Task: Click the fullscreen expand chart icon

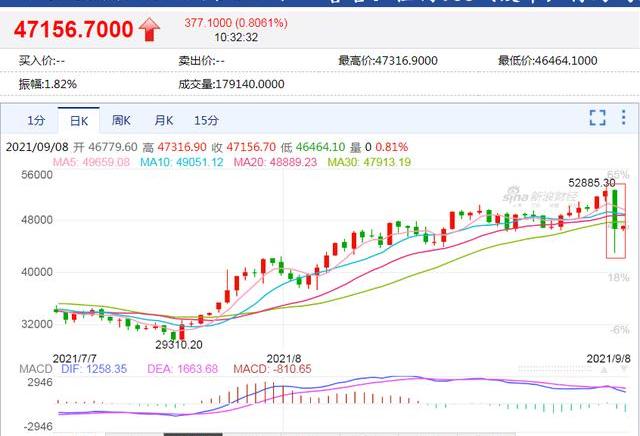Action: point(597,118)
